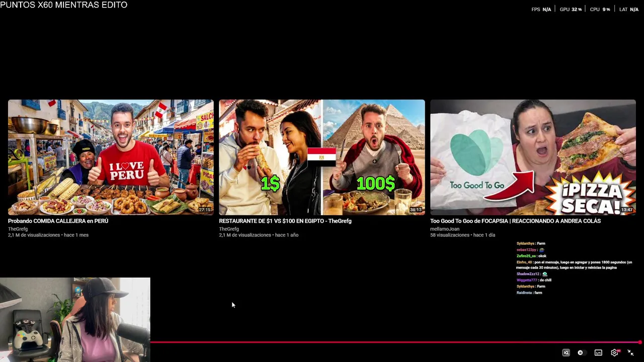Click the LAT N/A overlay stat
644x362 pixels.
coord(629,10)
